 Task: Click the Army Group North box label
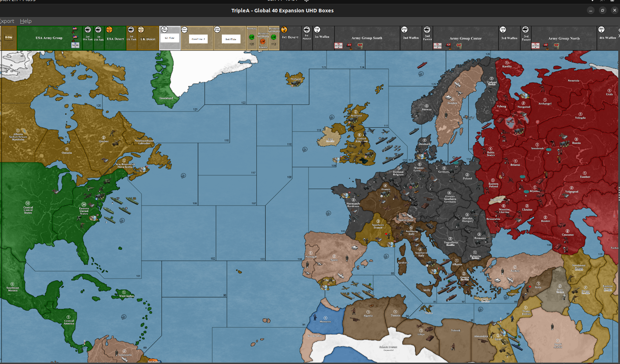point(564,38)
